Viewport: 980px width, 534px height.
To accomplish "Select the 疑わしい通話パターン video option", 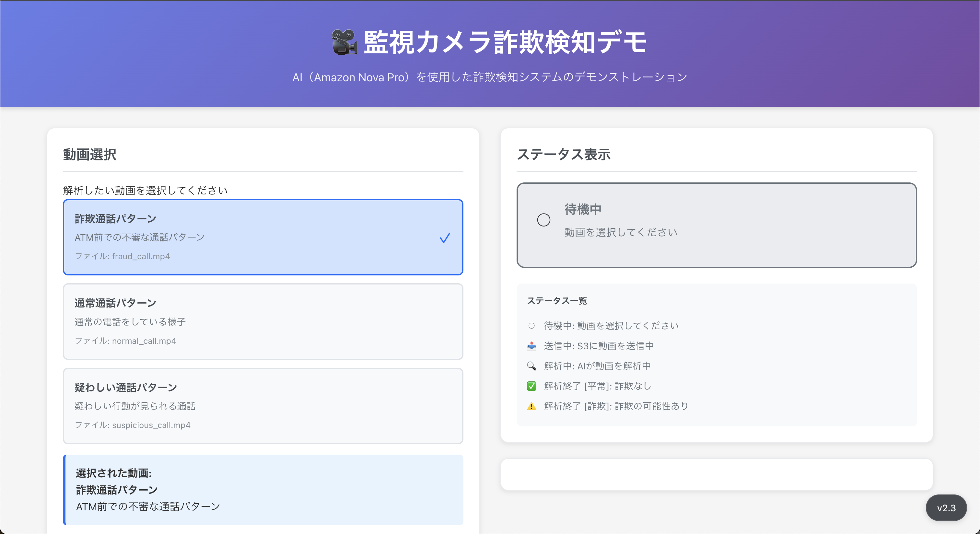I will click(x=262, y=405).
